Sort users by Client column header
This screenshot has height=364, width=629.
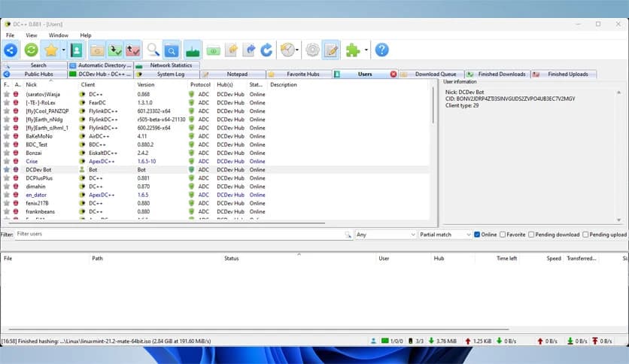[x=106, y=84]
